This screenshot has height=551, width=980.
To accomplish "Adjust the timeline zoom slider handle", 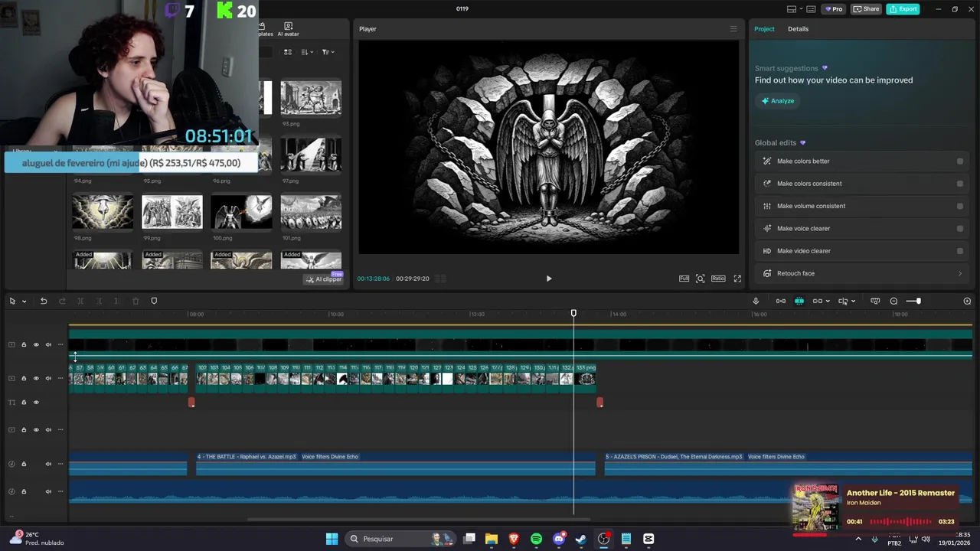I will click(918, 301).
